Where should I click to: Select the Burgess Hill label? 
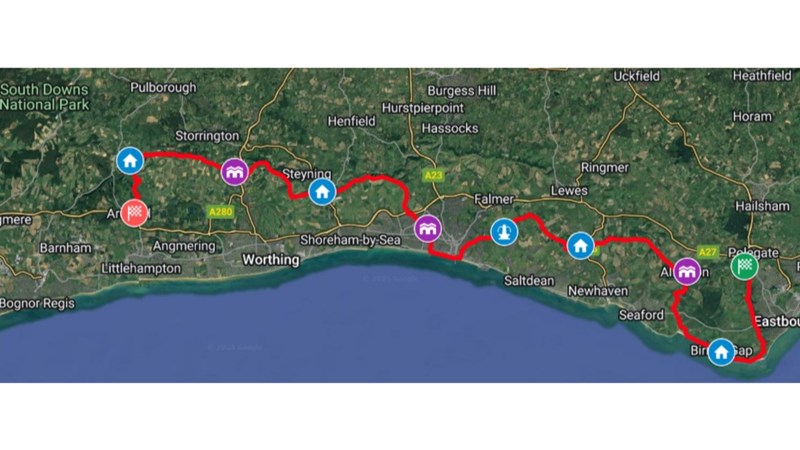click(462, 91)
